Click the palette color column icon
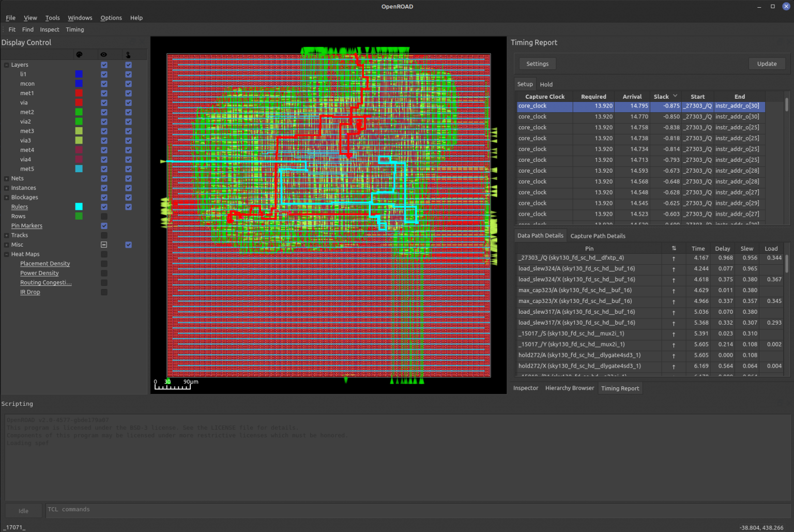The height and width of the screenshot is (532, 794). pyautogui.click(x=80, y=54)
